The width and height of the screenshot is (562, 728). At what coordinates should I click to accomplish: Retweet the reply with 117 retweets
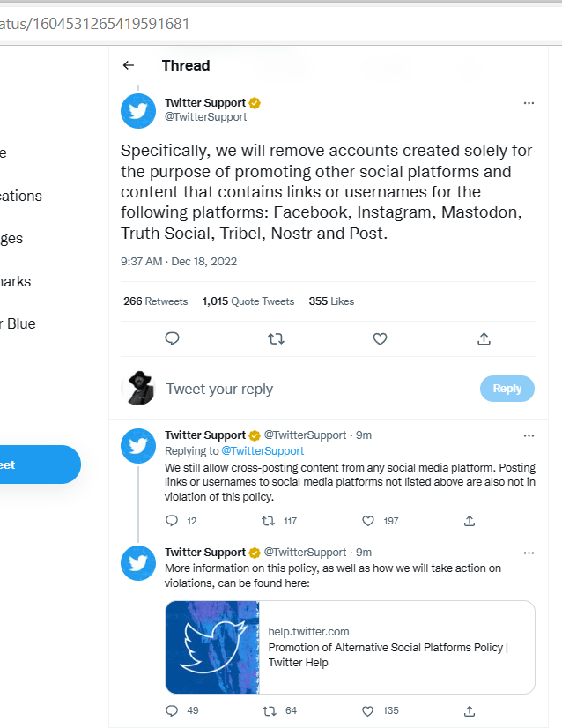coord(270,521)
